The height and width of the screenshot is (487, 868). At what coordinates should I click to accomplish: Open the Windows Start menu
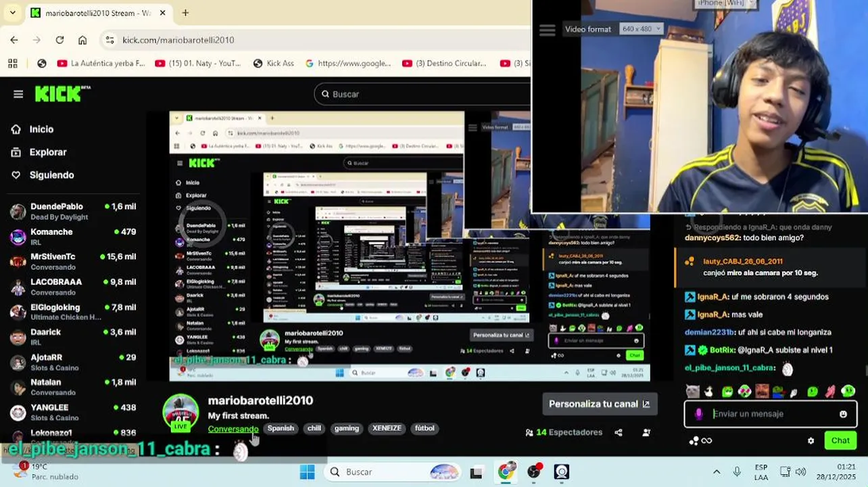[x=307, y=472]
